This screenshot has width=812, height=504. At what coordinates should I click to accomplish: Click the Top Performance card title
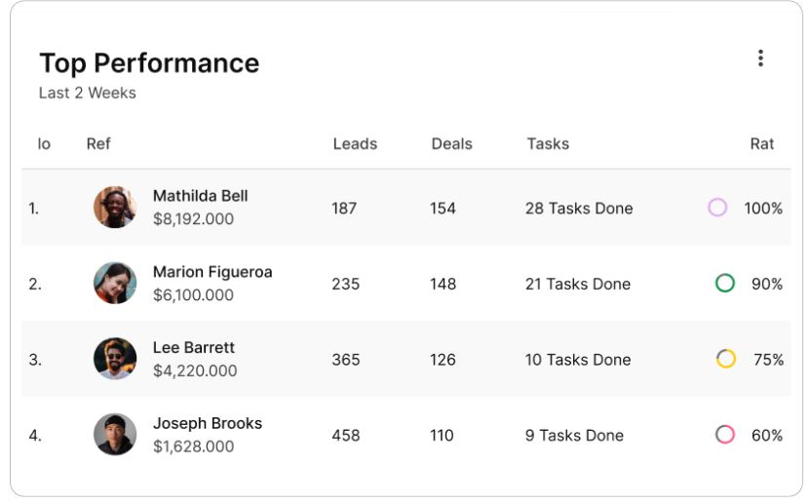tap(149, 63)
